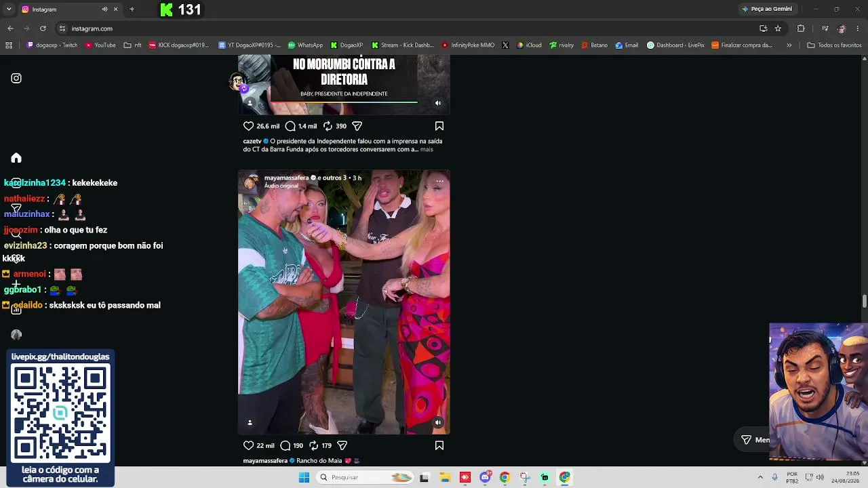Open the Chrome profile avatar
Screen dimensions: 868x488
(842, 28)
